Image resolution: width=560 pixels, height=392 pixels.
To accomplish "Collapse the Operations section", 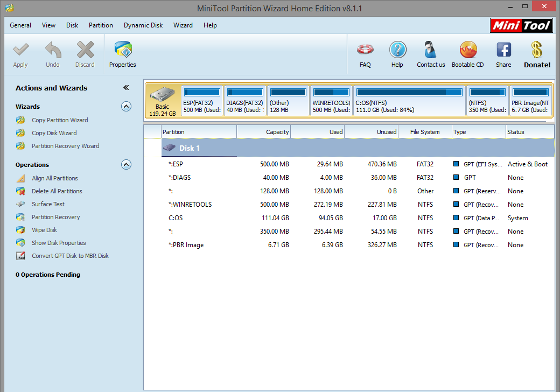I will [x=126, y=165].
